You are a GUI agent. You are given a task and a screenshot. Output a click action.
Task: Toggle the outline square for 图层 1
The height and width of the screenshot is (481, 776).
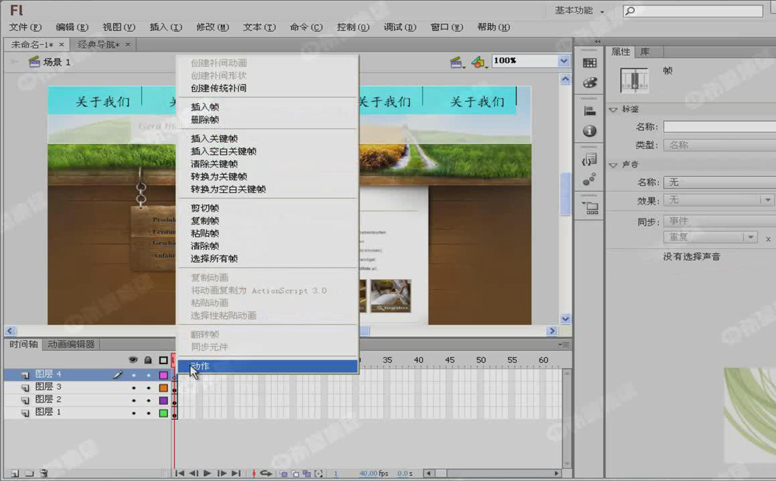(x=163, y=412)
